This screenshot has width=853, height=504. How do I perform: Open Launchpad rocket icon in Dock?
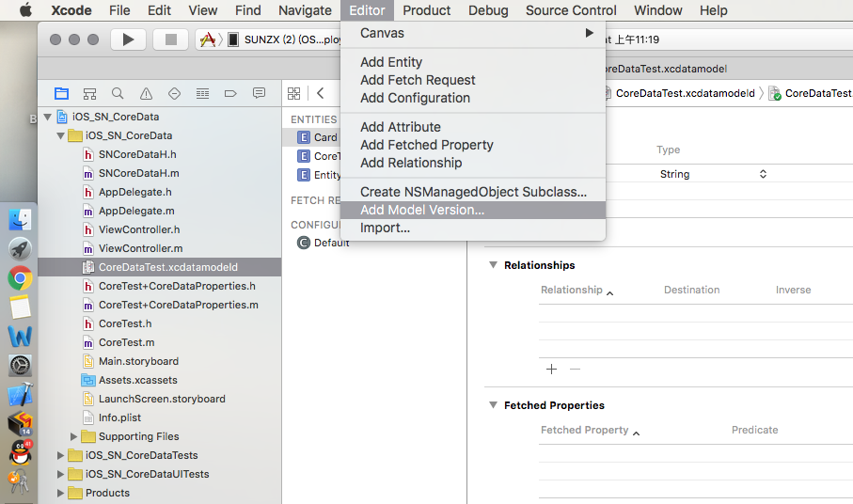[20, 249]
